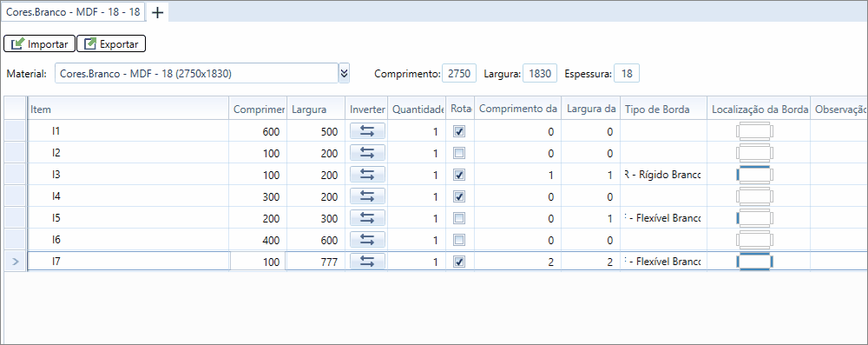The height and width of the screenshot is (345, 868).
Task: Click edge length value 2 in row I7
Action: (517, 262)
